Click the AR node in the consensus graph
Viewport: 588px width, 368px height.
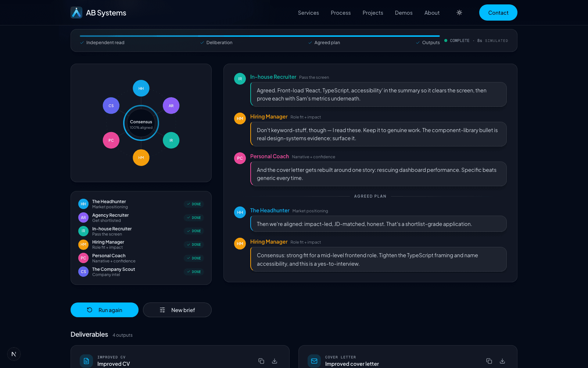coord(171,106)
